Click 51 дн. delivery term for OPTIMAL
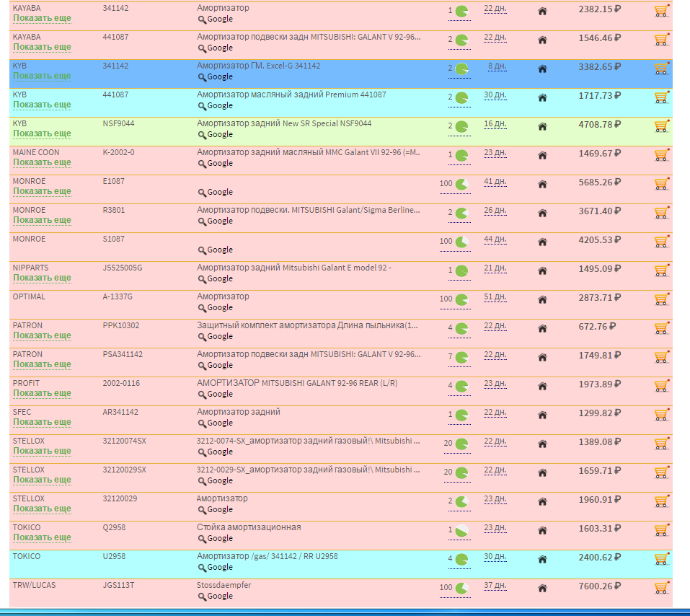This screenshot has height=616, width=690. (x=495, y=297)
